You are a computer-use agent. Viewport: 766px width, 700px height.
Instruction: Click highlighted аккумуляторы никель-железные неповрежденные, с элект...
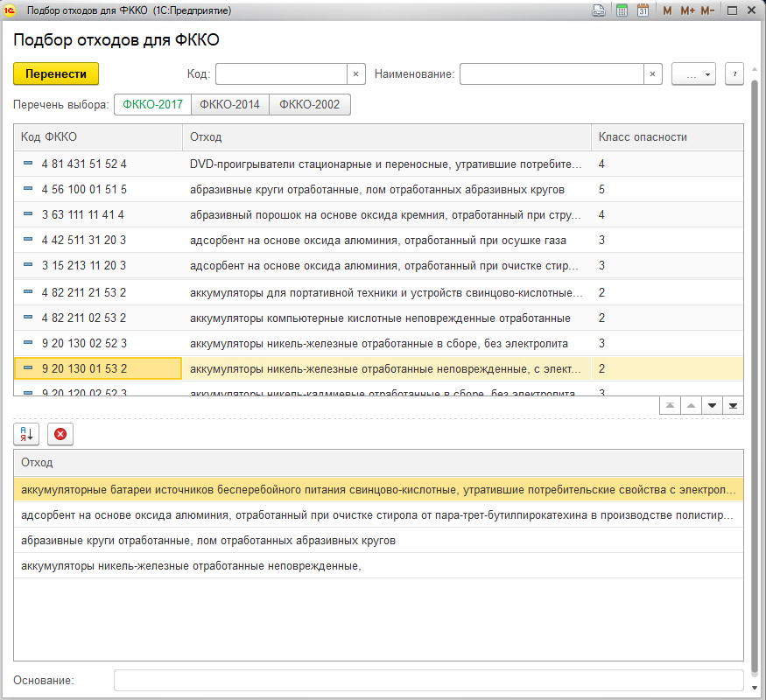[385, 369]
